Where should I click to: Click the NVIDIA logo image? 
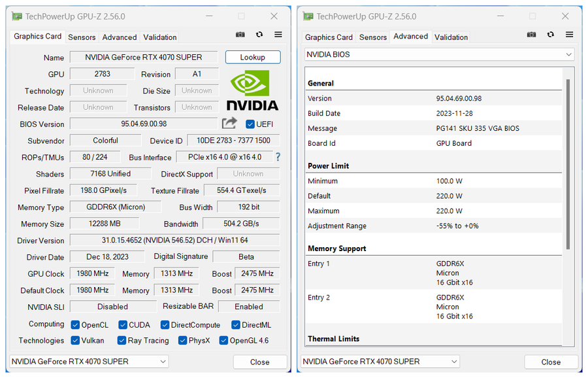[x=252, y=90]
